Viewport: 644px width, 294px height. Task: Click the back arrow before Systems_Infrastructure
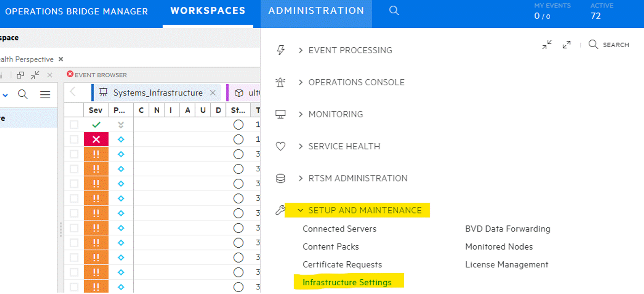tap(73, 92)
